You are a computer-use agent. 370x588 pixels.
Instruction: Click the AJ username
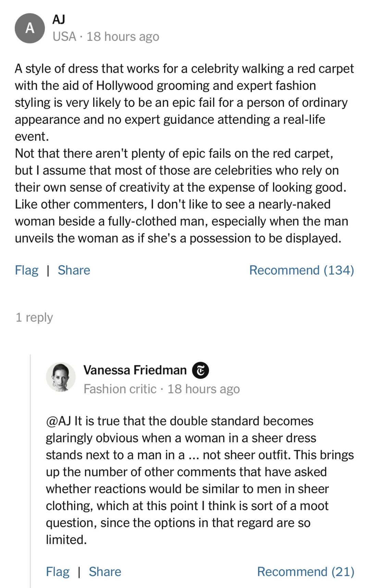click(59, 20)
